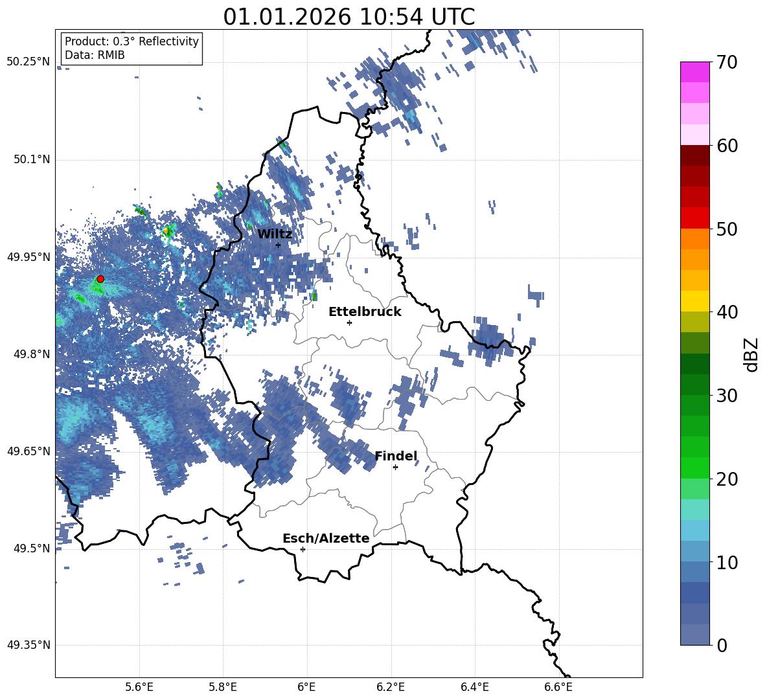767x700 pixels.
Task: Select the Ettelbruck city label
Action: point(365,312)
